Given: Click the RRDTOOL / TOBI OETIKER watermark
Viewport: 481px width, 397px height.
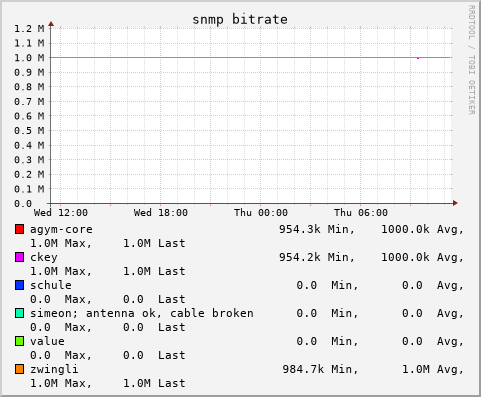Looking at the screenshot, I should click(472, 60).
